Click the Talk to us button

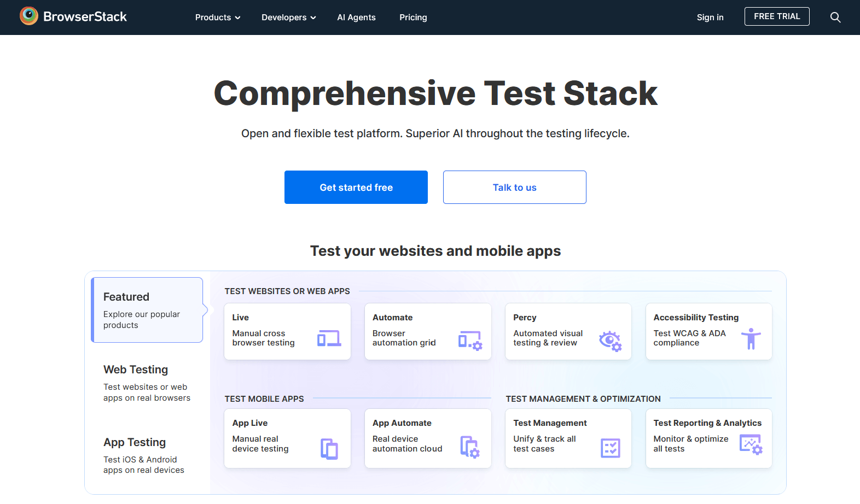pyautogui.click(x=515, y=187)
